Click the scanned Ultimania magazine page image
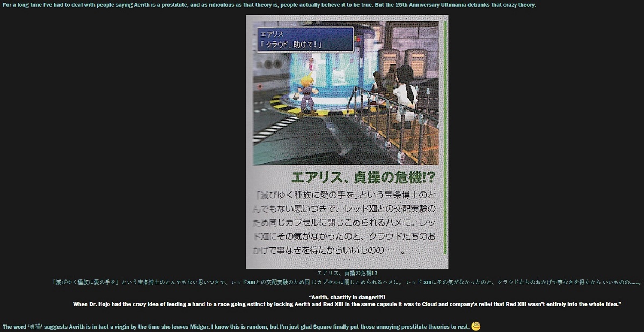644x332 pixels. [x=347, y=142]
